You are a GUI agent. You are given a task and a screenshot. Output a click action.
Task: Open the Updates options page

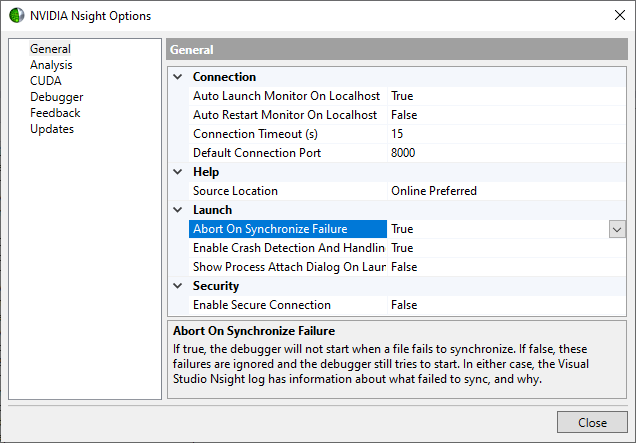click(52, 129)
